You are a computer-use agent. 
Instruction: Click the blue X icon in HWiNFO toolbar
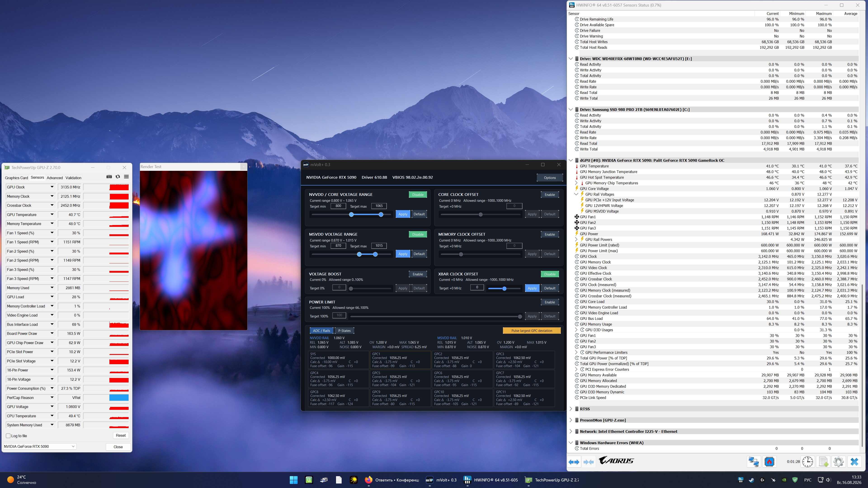click(x=854, y=461)
